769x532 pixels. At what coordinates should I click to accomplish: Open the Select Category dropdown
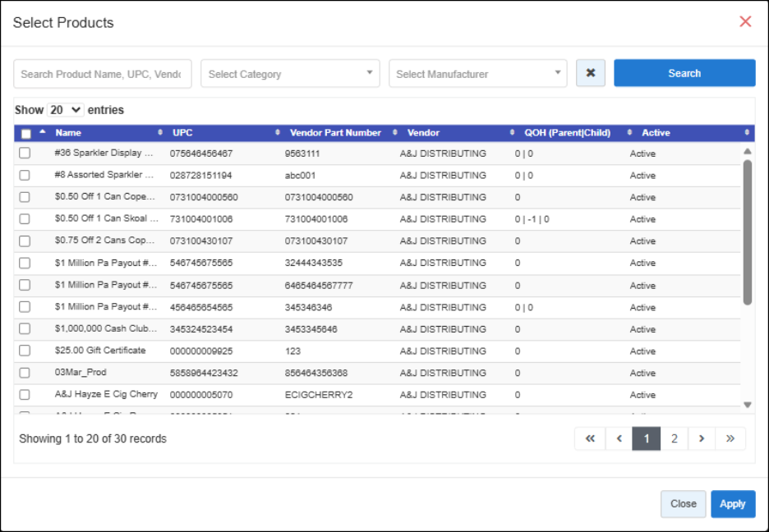click(290, 74)
